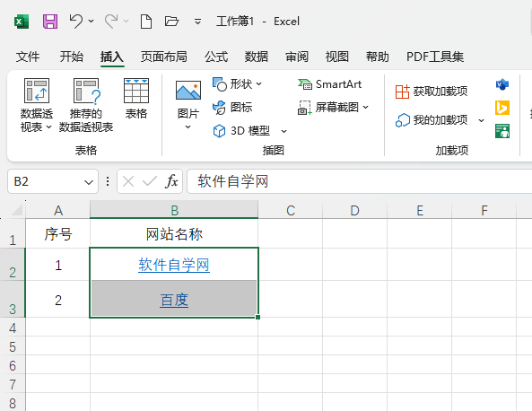532x411 pixels.
Task: Click the Visio Data Visualizer add-in icon
Action: click(x=502, y=84)
